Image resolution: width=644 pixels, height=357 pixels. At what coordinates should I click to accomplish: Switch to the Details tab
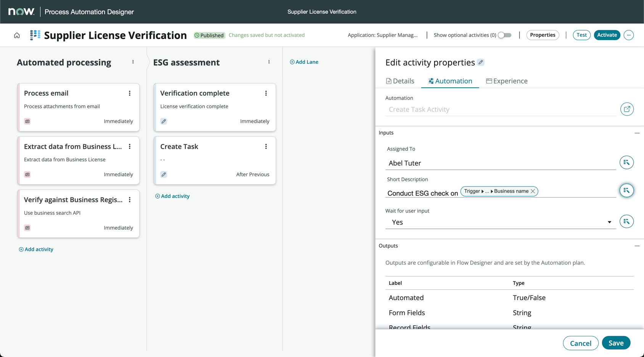[400, 81]
